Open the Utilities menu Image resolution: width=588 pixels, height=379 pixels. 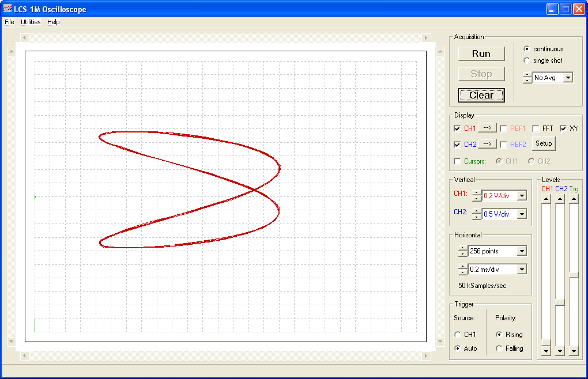[x=30, y=22]
